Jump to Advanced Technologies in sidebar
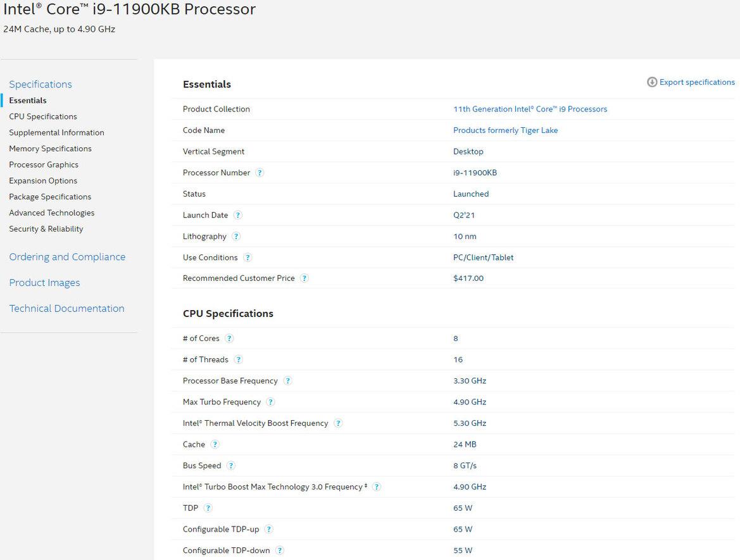The height and width of the screenshot is (560, 740). click(x=52, y=213)
